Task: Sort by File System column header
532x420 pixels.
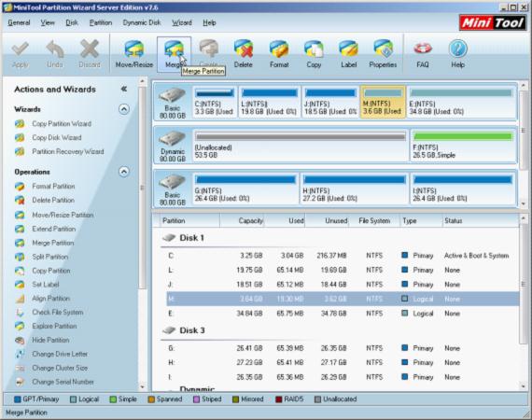Action: 374,221
